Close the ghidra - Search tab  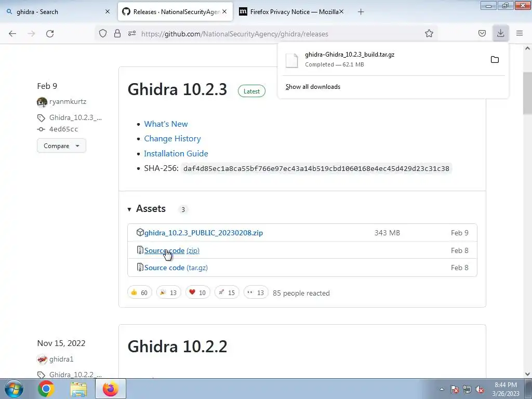108,12
